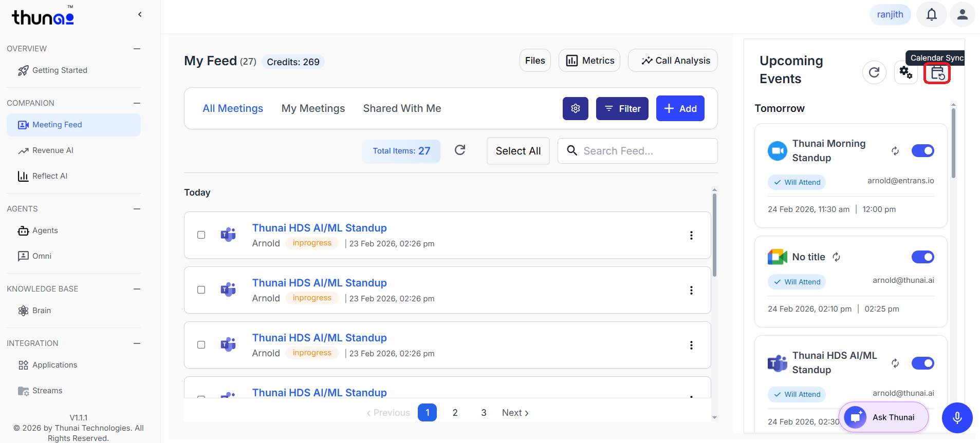This screenshot has width=980, height=443.
Task: Switch to Shared With Me tab
Action: point(402,108)
